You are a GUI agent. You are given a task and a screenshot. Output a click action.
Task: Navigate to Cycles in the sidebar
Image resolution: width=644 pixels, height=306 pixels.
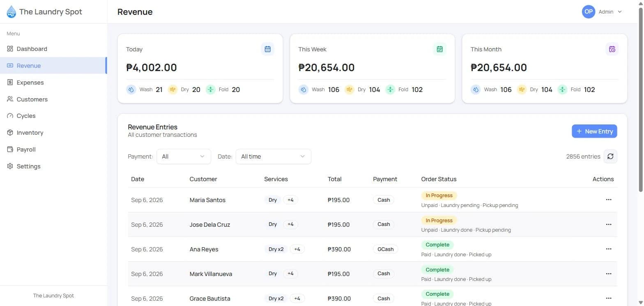coord(53,116)
